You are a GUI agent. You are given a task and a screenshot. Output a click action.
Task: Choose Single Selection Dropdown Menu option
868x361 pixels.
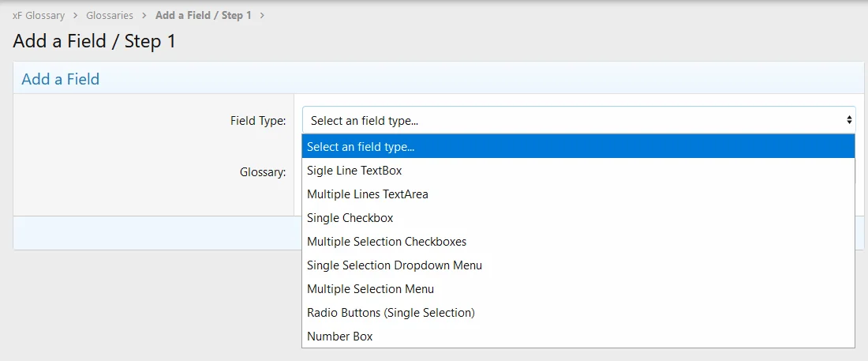[x=394, y=265]
